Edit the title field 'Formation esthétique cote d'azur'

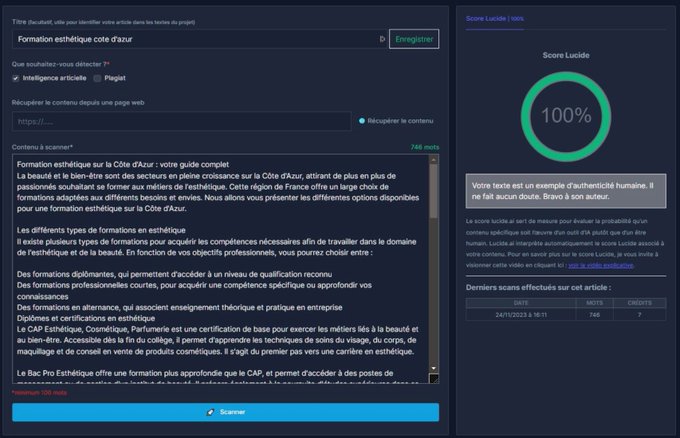point(199,39)
